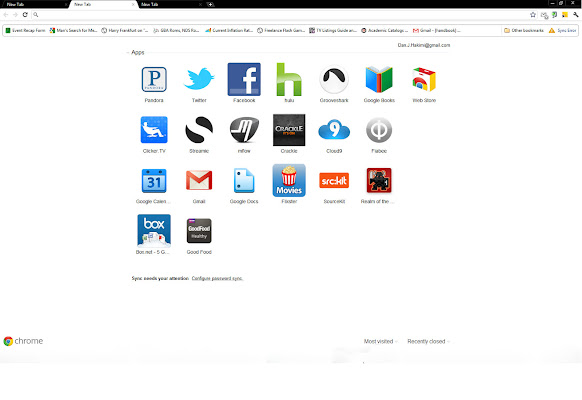The image size is (582, 400).
Task: Click the mail extension icon in toolbar
Action: point(544,15)
